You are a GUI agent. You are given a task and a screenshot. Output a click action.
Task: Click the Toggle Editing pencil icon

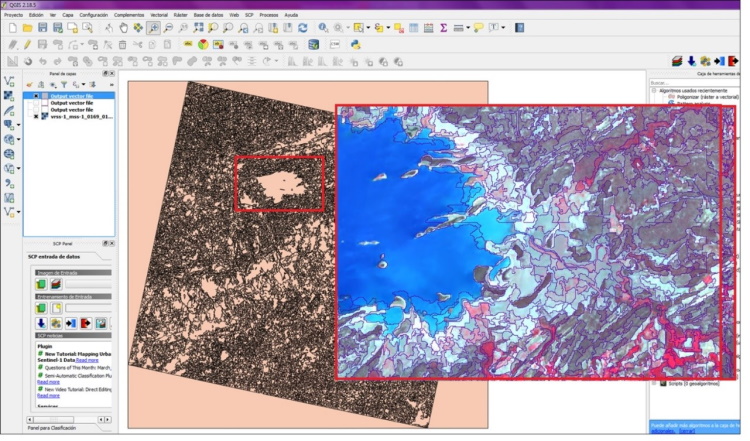pos(27,44)
